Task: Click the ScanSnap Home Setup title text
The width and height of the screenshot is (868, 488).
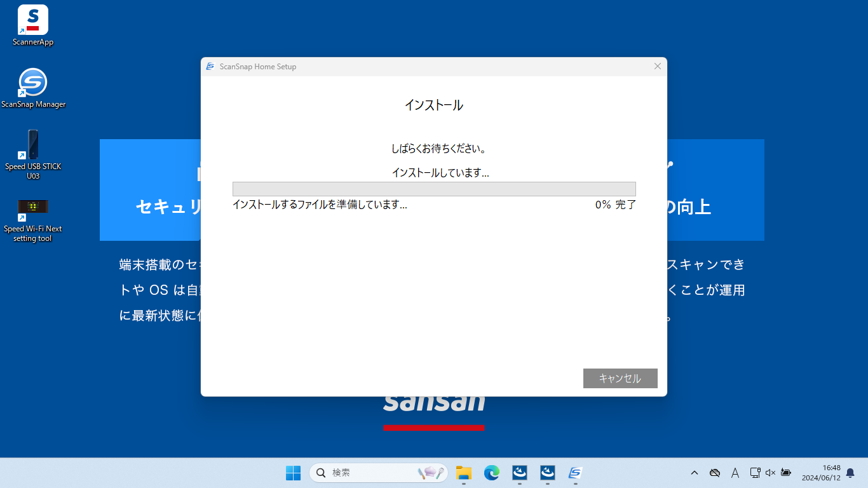Action: (x=258, y=67)
